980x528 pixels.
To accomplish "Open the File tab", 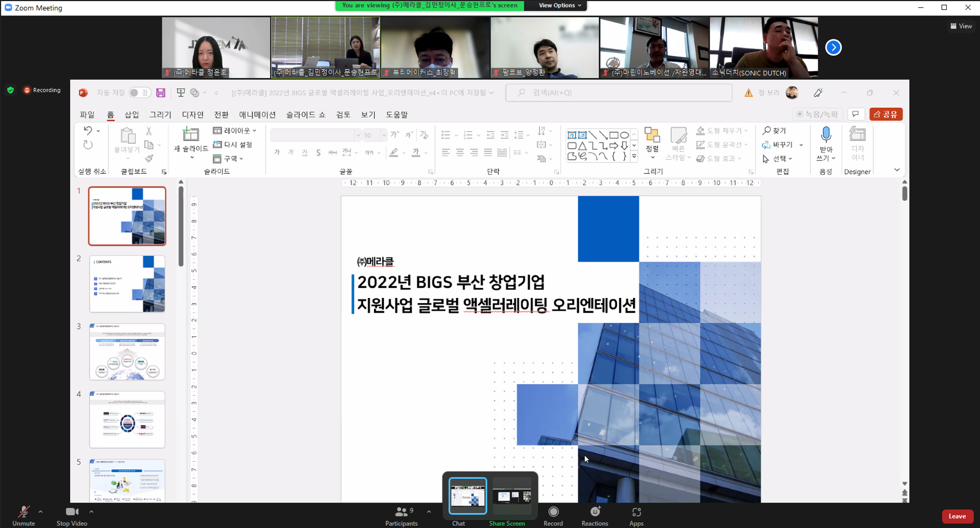I will coord(87,114).
